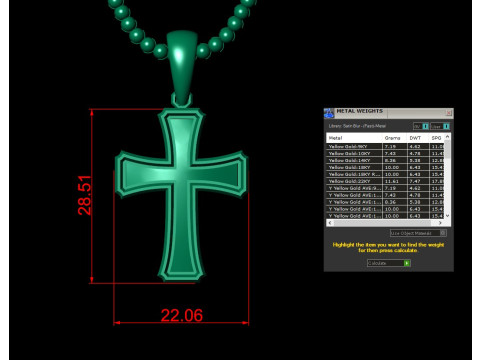Click the 28.51 height dimension label

pos(84,195)
